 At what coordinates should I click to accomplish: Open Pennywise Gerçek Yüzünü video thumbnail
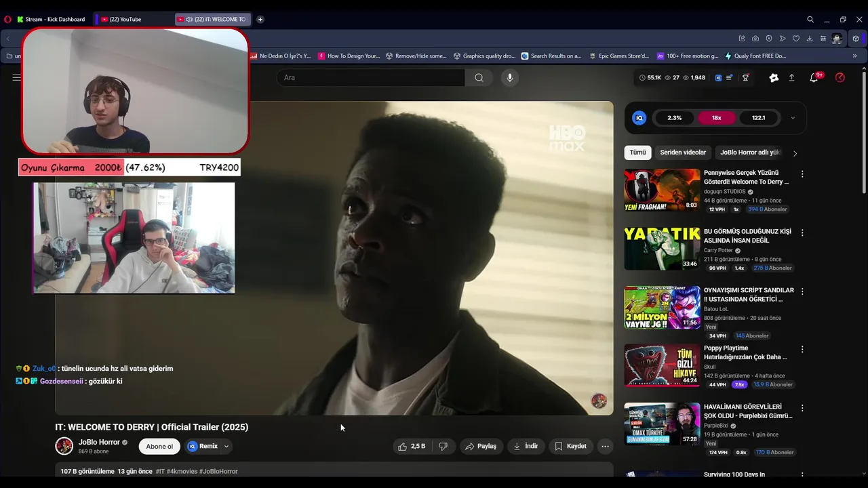[x=662, y=190]
